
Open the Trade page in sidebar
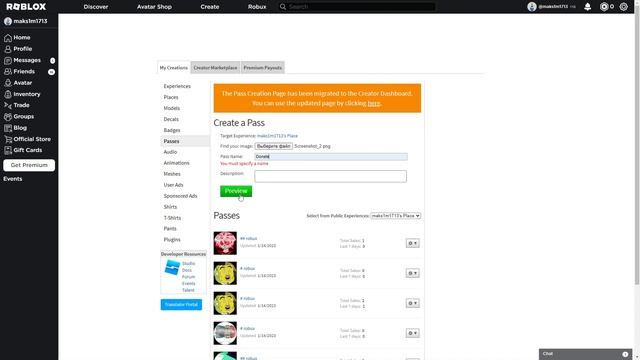(21, 105)
